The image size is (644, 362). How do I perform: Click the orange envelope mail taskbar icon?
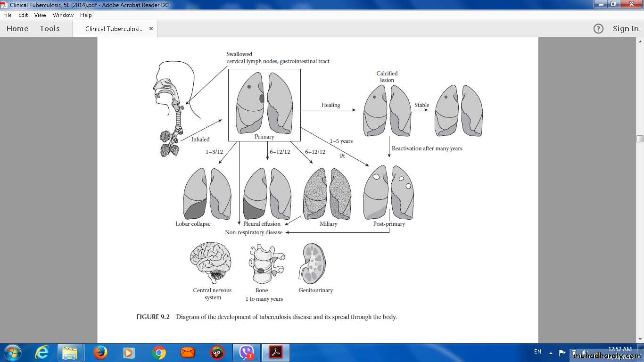[188, 352]
